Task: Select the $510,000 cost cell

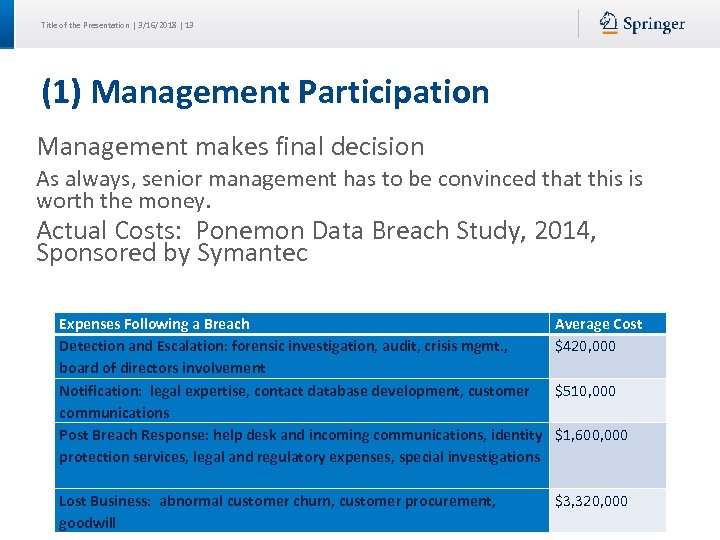Action: pos(586,391)
